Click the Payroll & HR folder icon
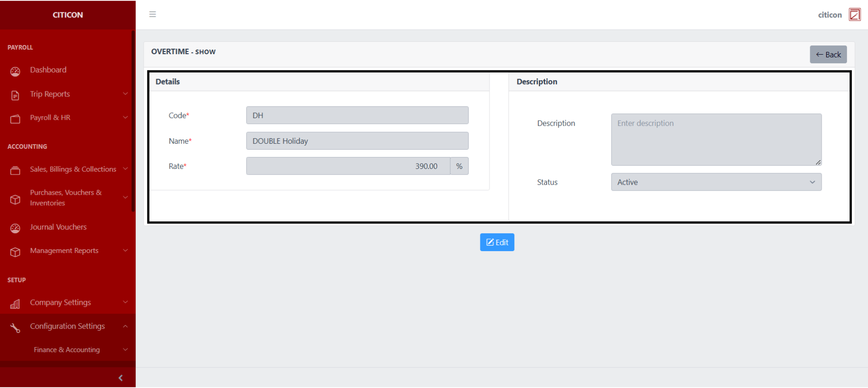Viewport: 868px width, 388px height. click(15, 119)
